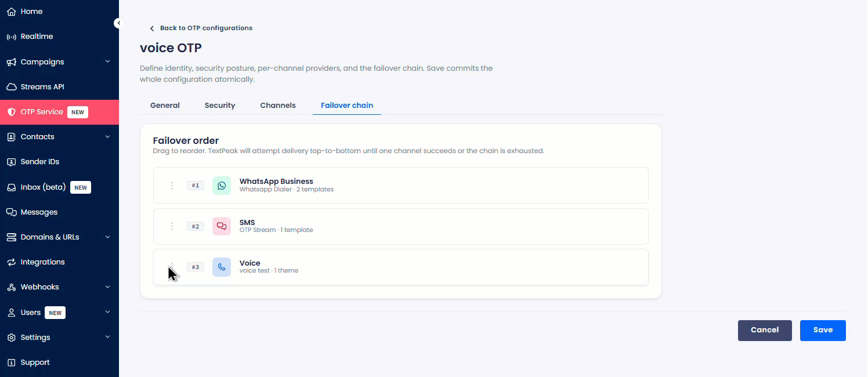Screen dimensions: 868x377
Task: Click the Streams API cloud icon
Action: click(11, 87)
